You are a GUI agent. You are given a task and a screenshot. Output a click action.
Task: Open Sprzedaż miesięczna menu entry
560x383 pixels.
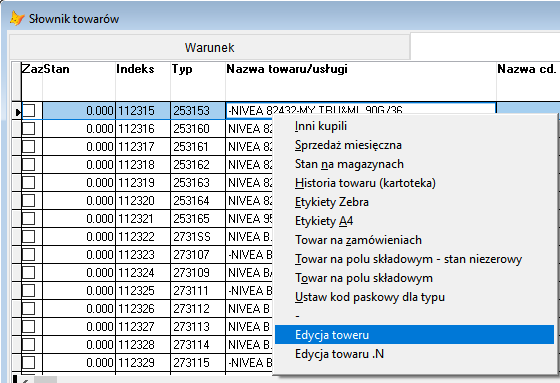coord(414,145)
